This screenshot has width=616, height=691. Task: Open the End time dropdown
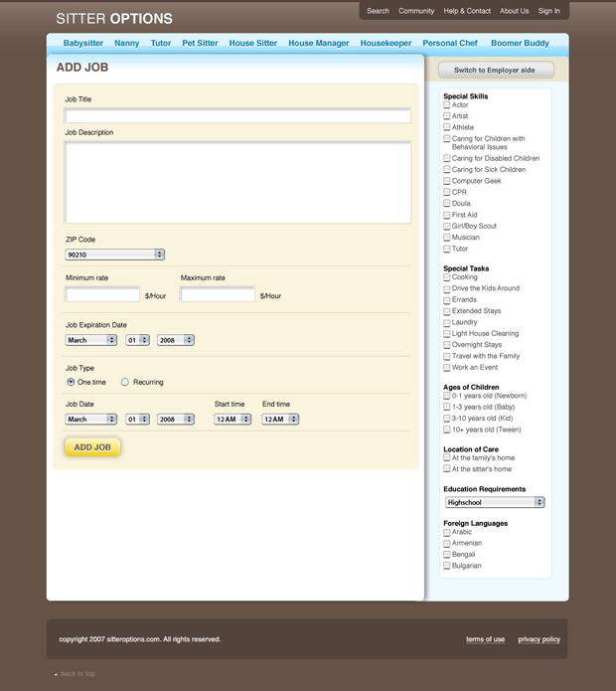[280, 420]
